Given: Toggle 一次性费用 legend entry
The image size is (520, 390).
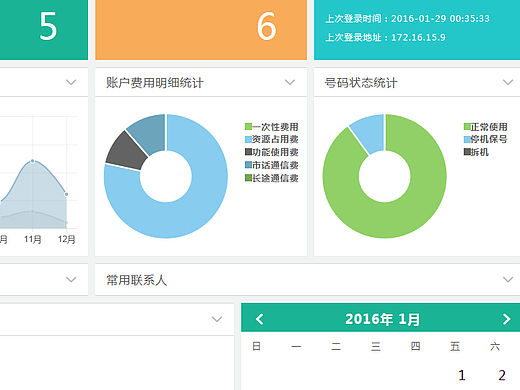Looking at the screenshot, I should (271, 127).
